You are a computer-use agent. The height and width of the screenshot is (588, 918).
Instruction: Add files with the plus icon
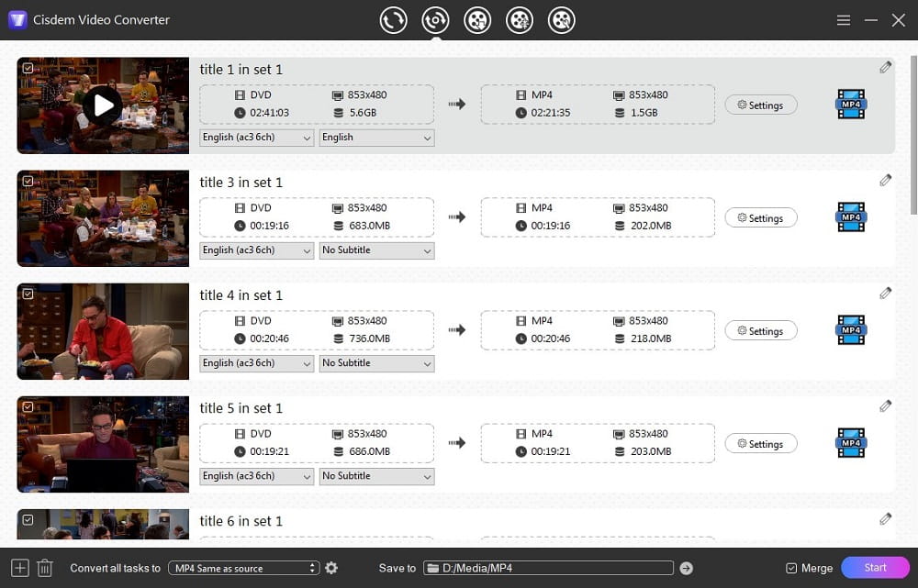18,568
